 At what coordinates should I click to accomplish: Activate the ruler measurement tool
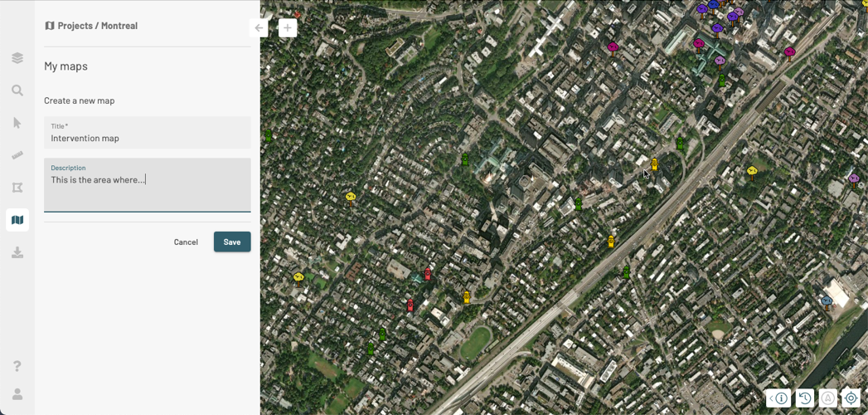pyautogui.click(x=17, y=155)
